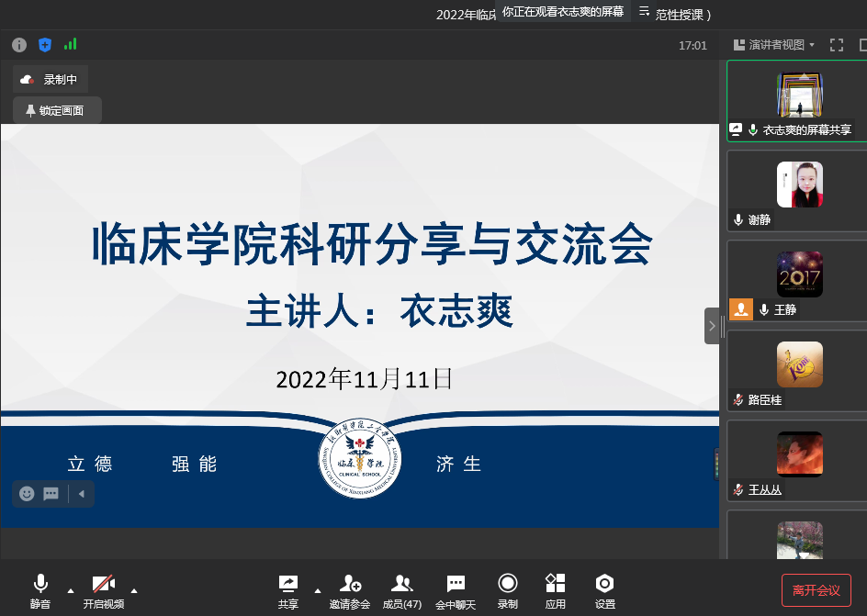The width and height of the screenshot is (867, 616).
Task: Click the red 离开会议 button
Action: 816,590
